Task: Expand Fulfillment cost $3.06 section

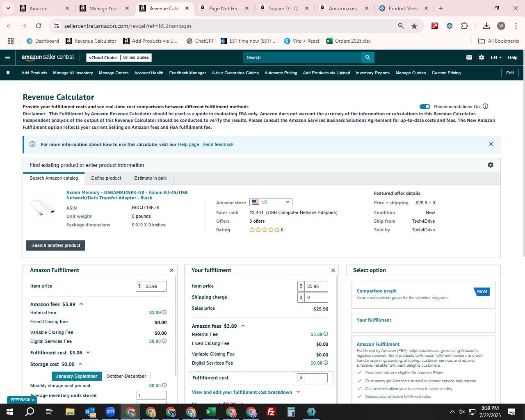Action: click(88, 352)
